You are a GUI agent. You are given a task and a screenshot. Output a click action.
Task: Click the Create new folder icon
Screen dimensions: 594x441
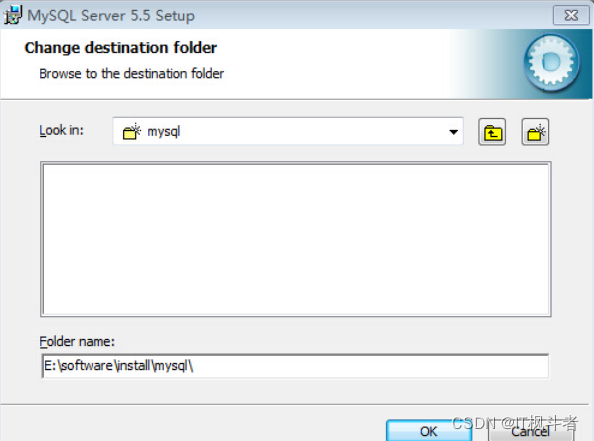(535, 132)
